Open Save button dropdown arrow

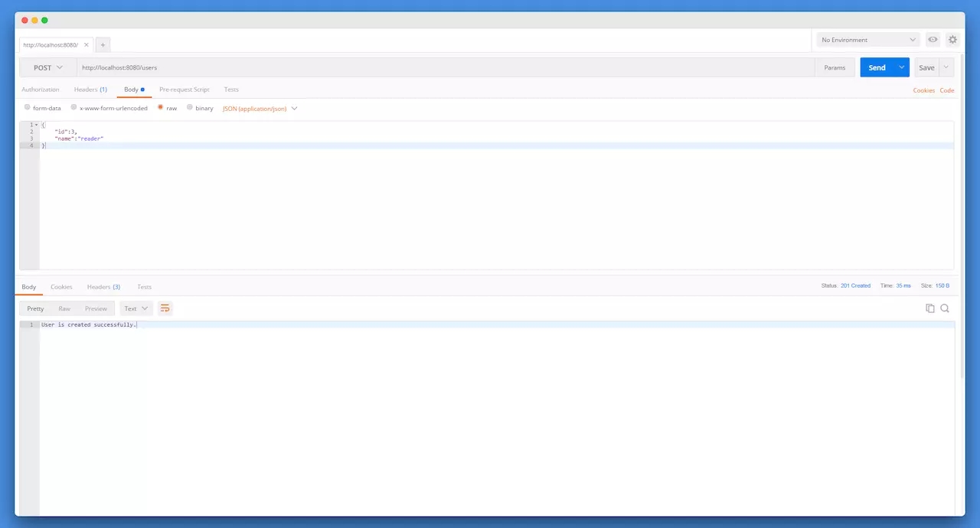pyautogui.click(x=946, y=67)
